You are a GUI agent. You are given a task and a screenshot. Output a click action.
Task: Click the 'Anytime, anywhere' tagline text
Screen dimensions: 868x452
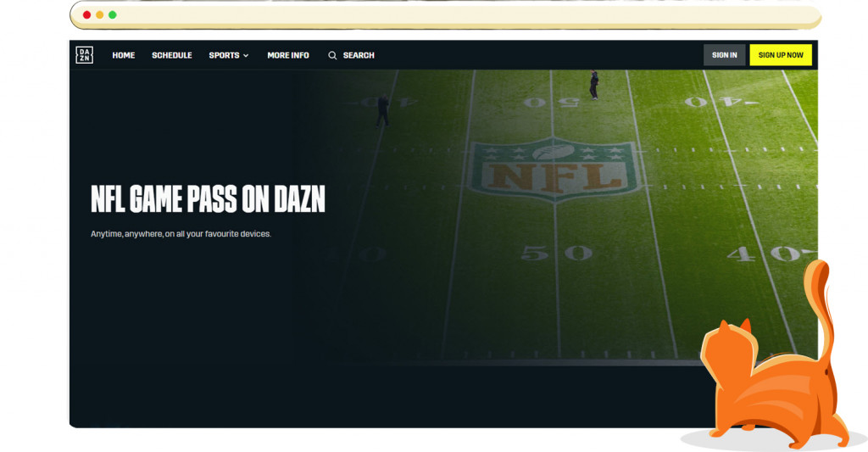point(181,234)
